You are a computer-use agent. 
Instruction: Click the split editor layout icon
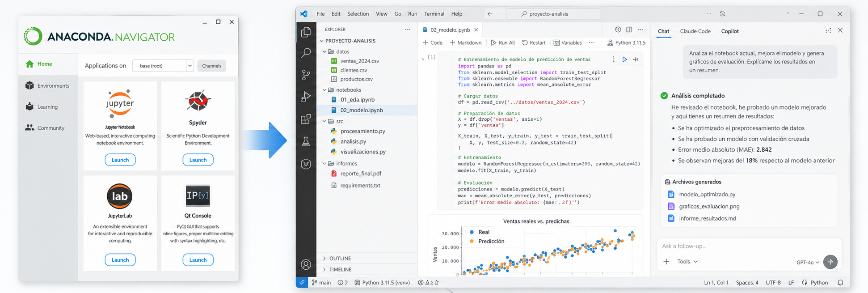pos(629,30)
